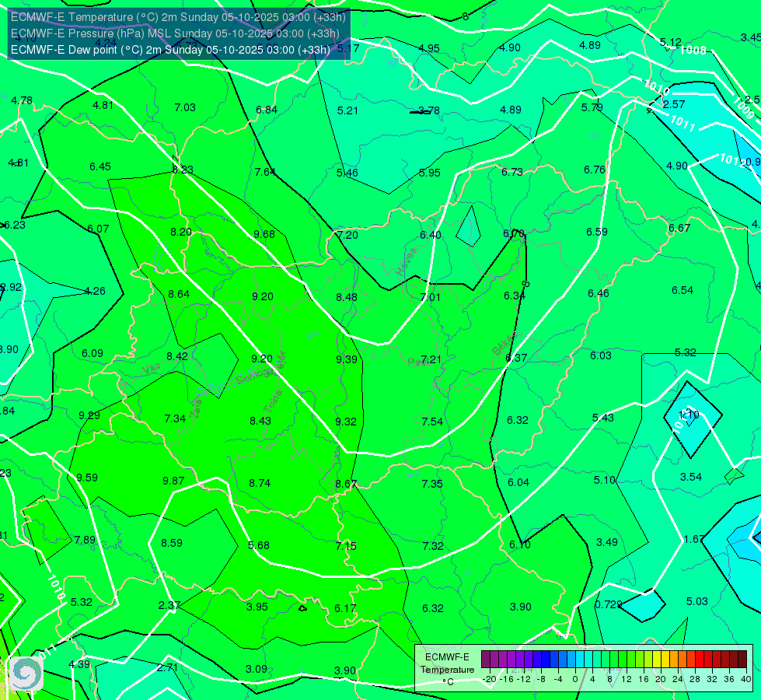This screenshot has height=700, width=761.
Task: Click the 9.32 temperature value
Action: [x=346, y=421]
